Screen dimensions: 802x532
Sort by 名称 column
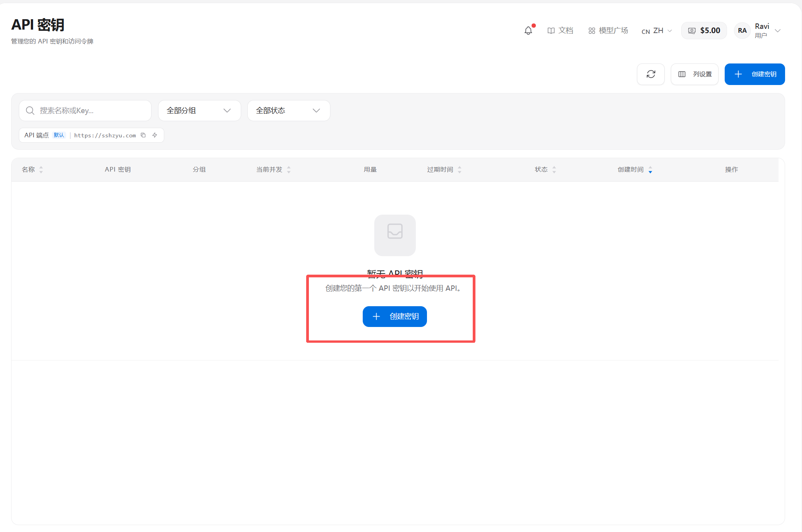[x=32, y=170]
